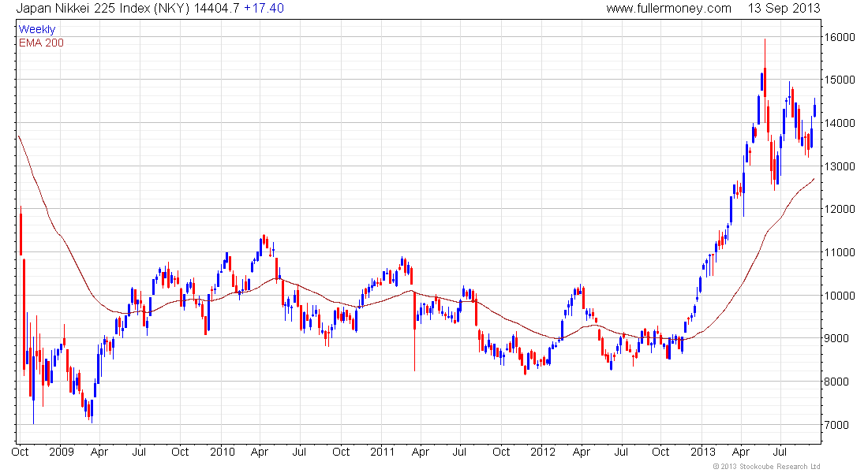Click the 14000 price axis label
Viewport: 868px width, 473px height.
(840, 123)
